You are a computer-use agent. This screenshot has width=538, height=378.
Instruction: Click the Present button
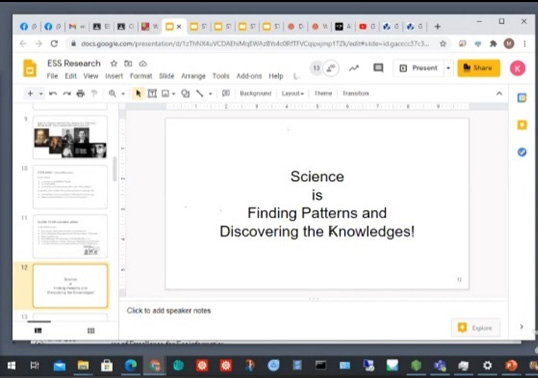(418, 68)
